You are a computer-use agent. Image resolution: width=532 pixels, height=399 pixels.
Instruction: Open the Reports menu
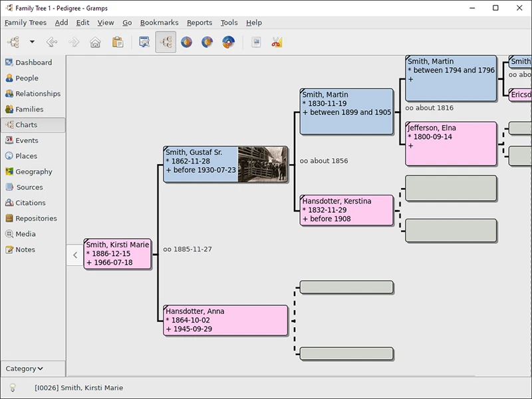coord(199,22)
